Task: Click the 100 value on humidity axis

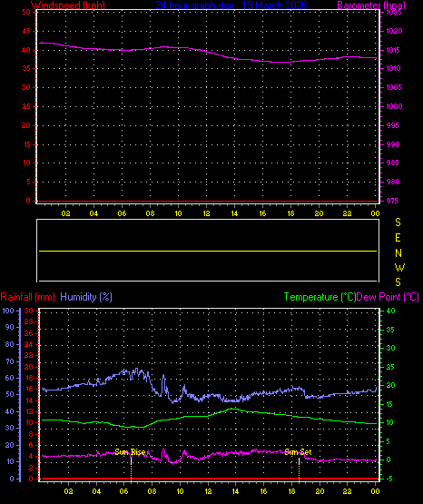Action: [8, 311]
